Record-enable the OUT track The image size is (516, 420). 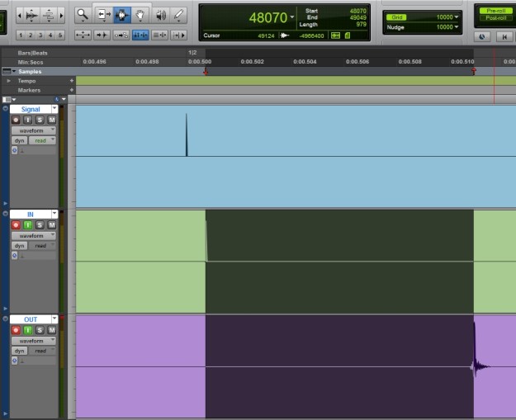(x=16, y=330)
